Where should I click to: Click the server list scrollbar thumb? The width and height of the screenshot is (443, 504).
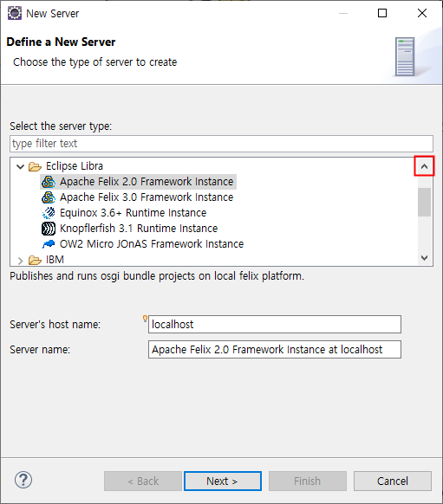(x=424, y=202)
